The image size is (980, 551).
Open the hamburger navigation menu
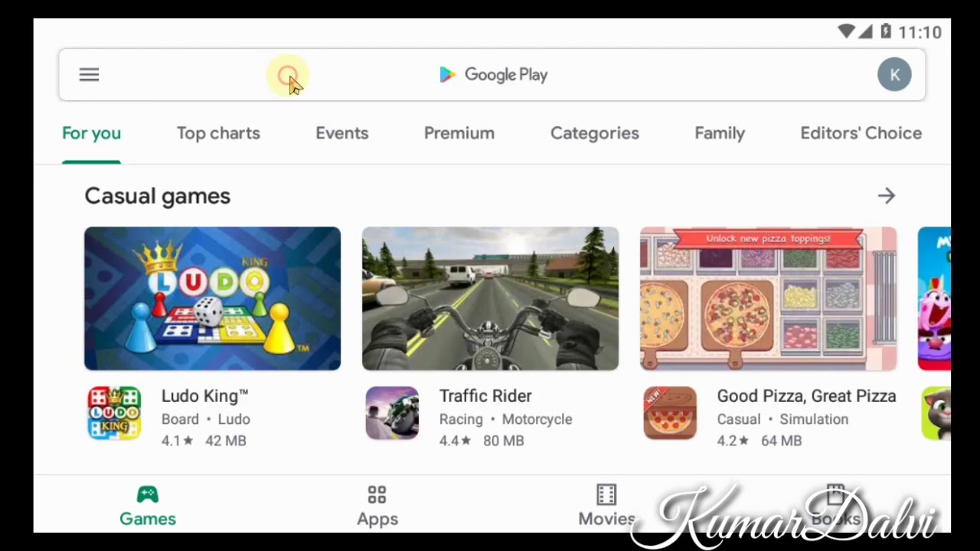89,75
